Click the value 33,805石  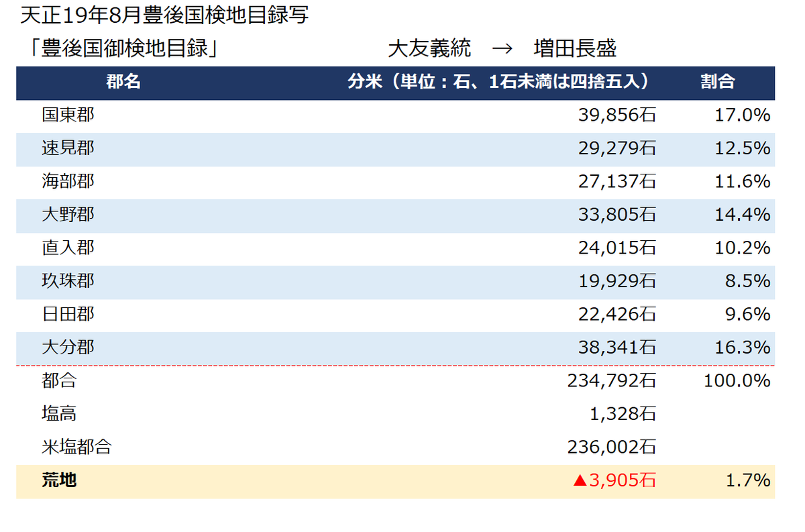click(617, 215)
